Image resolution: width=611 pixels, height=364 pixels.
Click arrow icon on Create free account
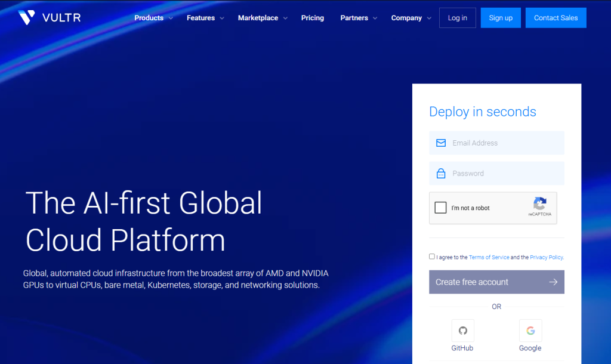click(553, 282)
